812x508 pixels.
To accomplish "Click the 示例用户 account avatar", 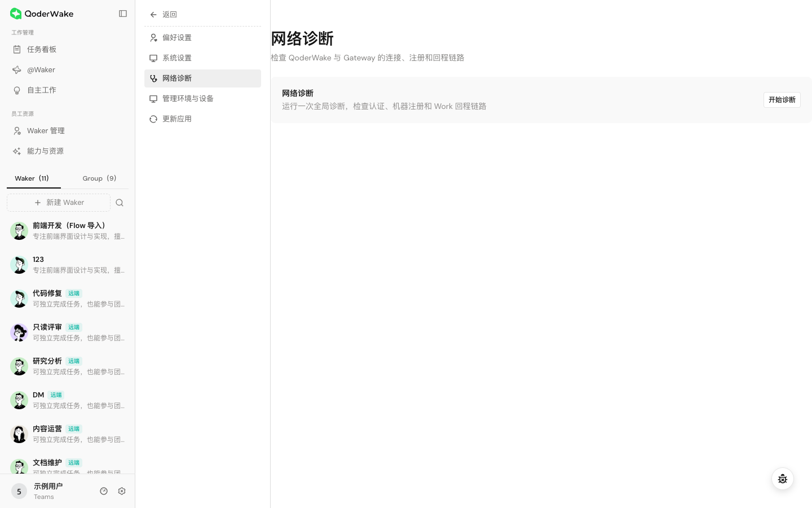I will [19, 492].
